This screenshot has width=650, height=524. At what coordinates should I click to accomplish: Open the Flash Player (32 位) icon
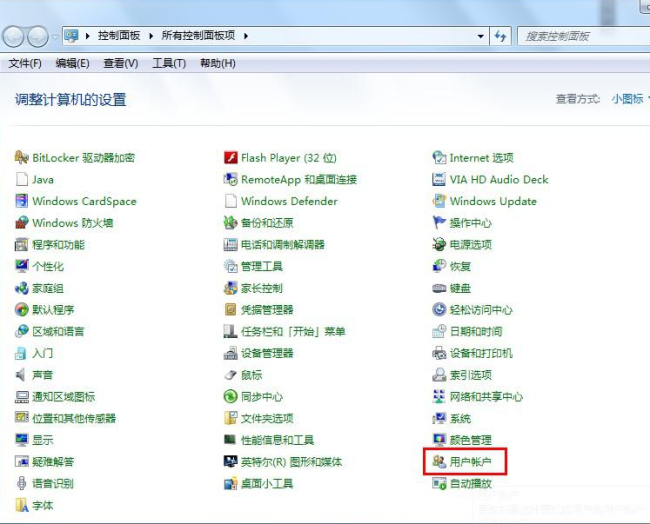pyautogui.click(x=231, y=158)
